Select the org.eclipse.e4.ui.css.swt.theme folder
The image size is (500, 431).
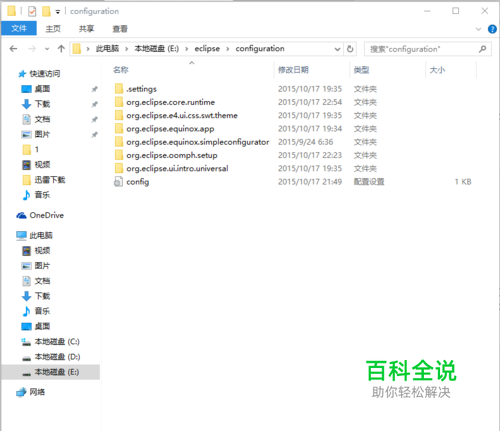(x=176, y=116)
